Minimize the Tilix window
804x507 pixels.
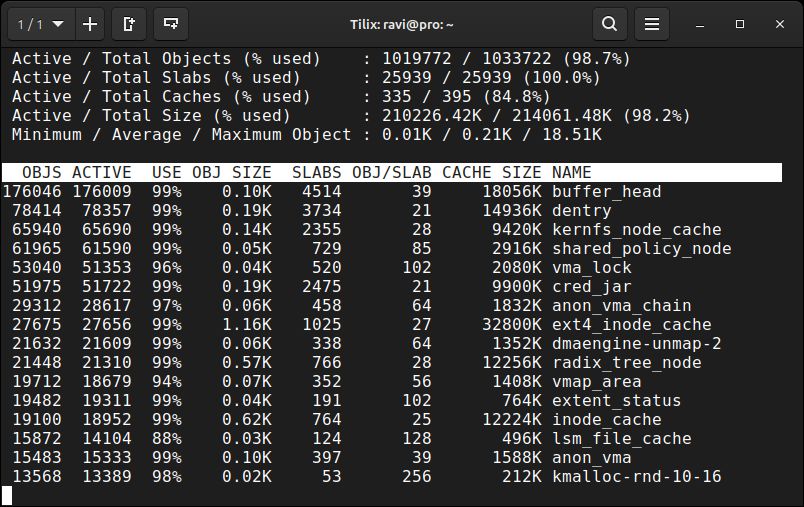700,25
